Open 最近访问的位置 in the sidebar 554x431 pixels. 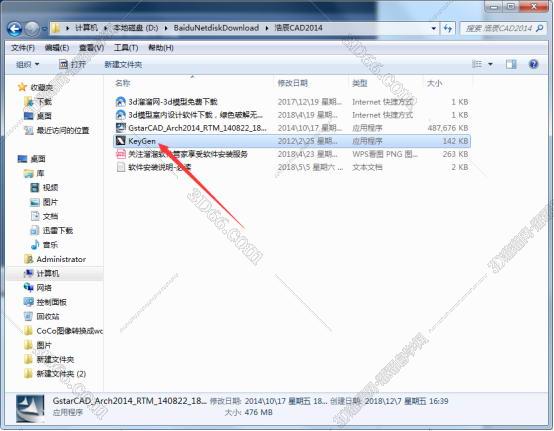[x=57, y=130]
